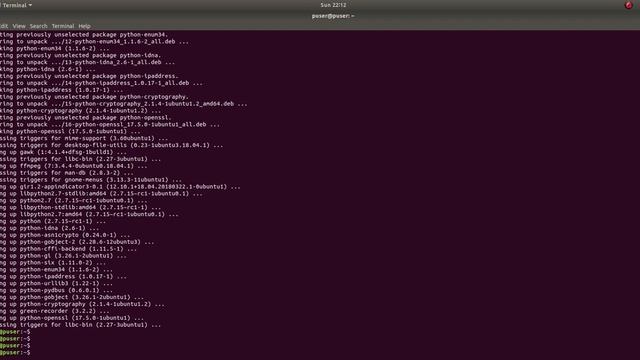Click the 'unselected package python-idna.' line

[80, 56]
